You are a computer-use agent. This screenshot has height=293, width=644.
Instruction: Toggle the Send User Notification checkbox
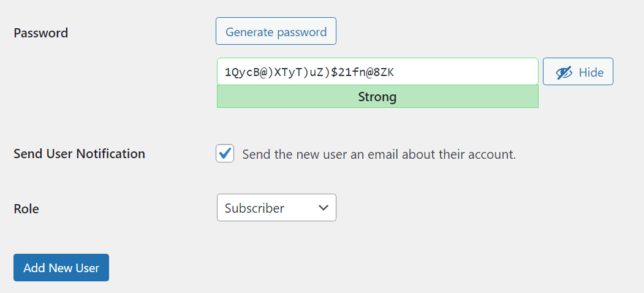225,153
